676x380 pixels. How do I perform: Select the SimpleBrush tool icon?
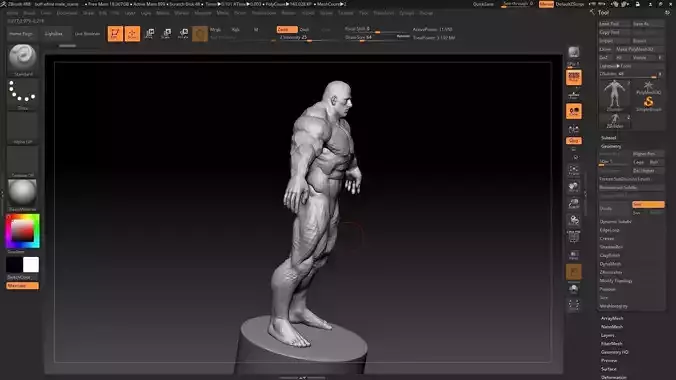648,104
